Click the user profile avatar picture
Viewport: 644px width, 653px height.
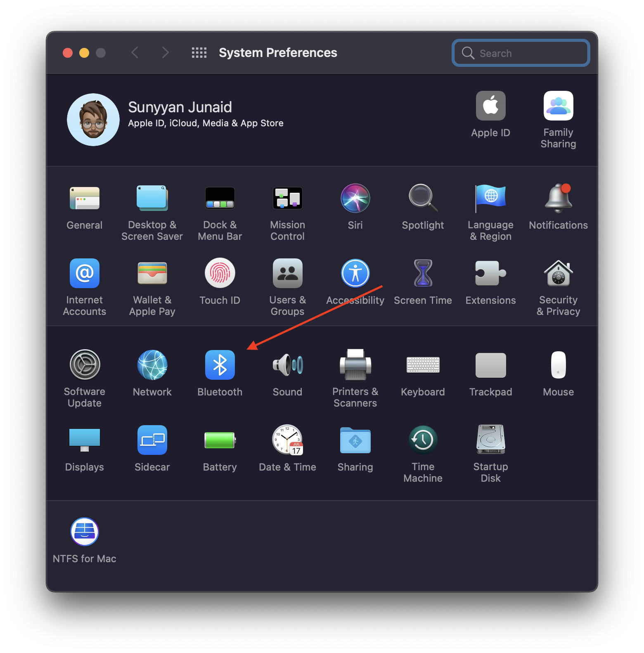click(x=93, y=120)
